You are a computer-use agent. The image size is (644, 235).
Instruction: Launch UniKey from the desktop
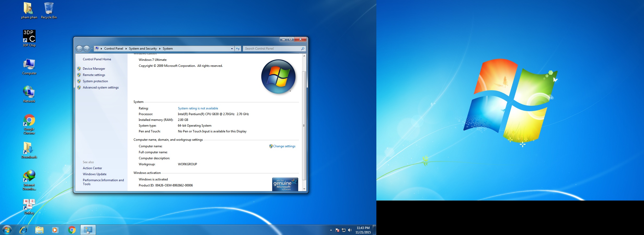[29, 204]
